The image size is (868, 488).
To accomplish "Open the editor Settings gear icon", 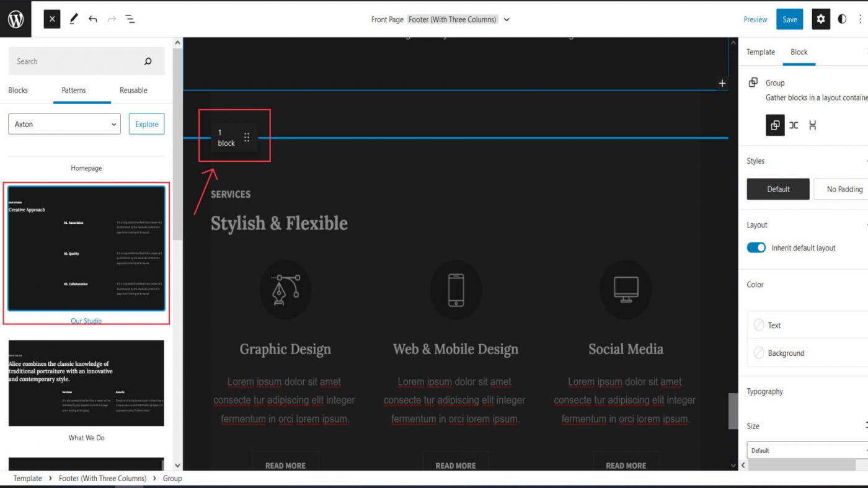I will pos(820,19).
